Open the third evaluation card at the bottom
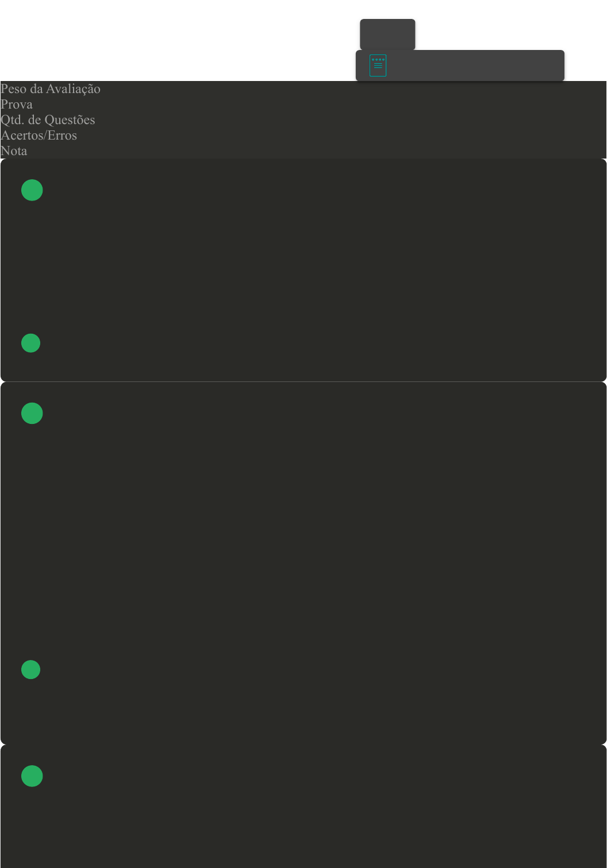This screenshot has height=868, width=607. [303, 807]
